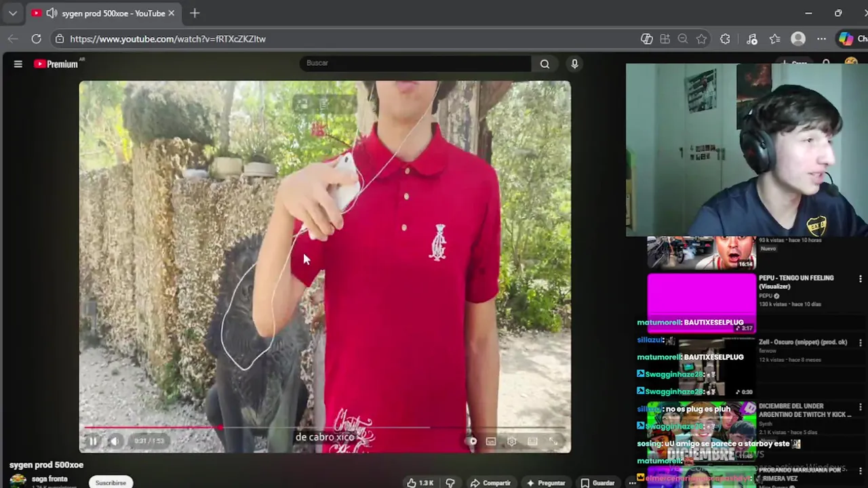Open the tab list chevron in Edge
Screen dimensions: 868x488
pos(13,13)
